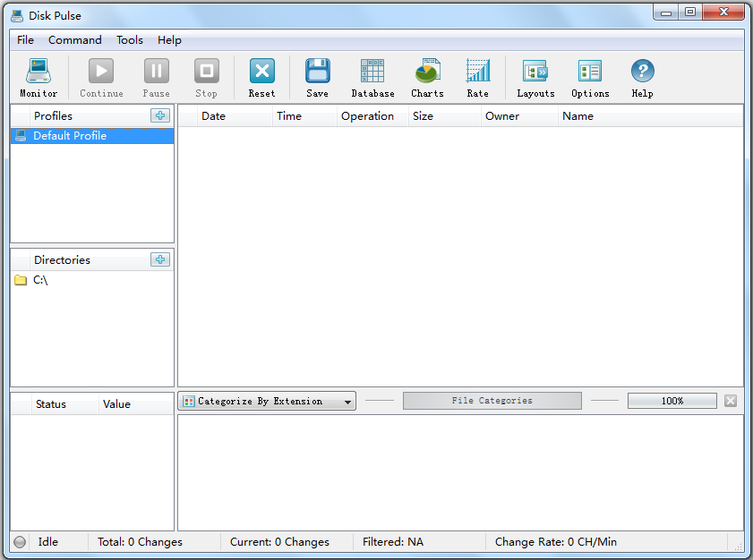Open the Help menu in menu bar
This screenshot has width=753, height=560.
pos(169,40)
